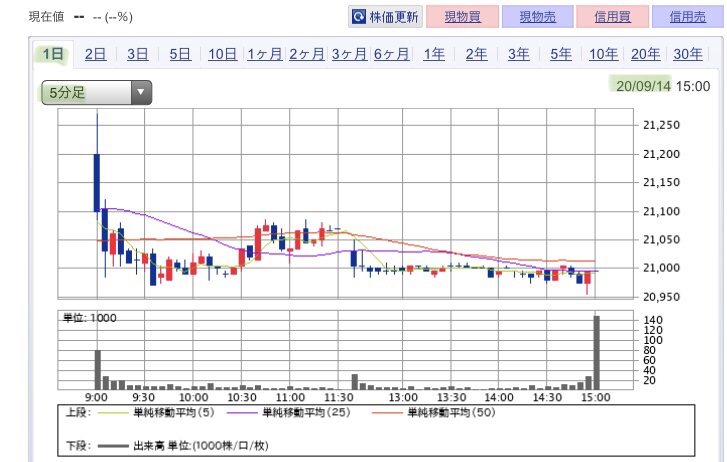The image size is (727, 462).
Task: Click the 9:00 opening volume bar
Action: 98,370
